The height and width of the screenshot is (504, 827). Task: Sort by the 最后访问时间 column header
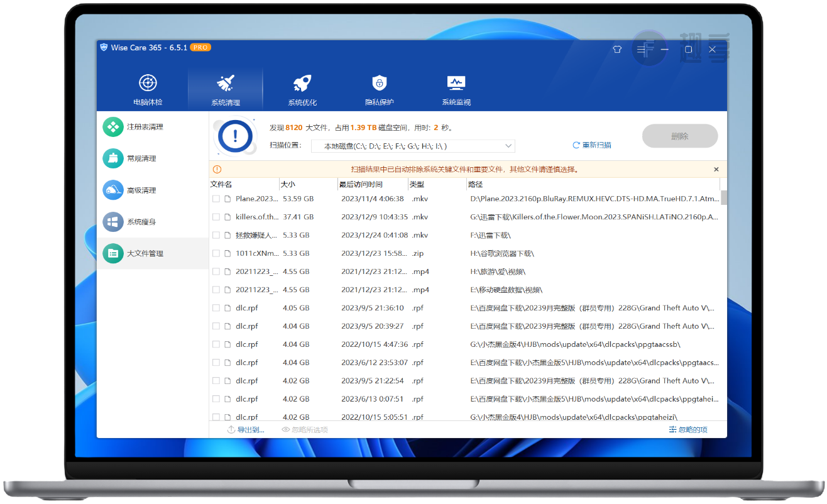(x=373, y=184)
